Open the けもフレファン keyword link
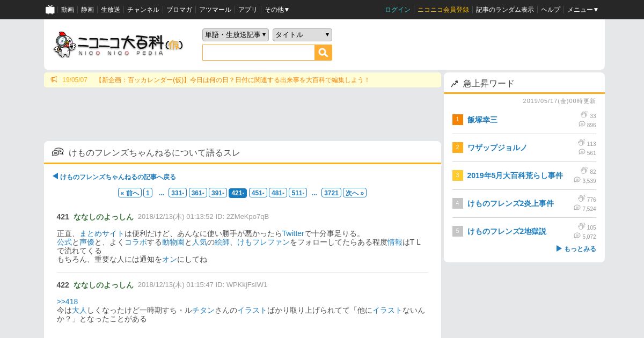 point(264,242)
